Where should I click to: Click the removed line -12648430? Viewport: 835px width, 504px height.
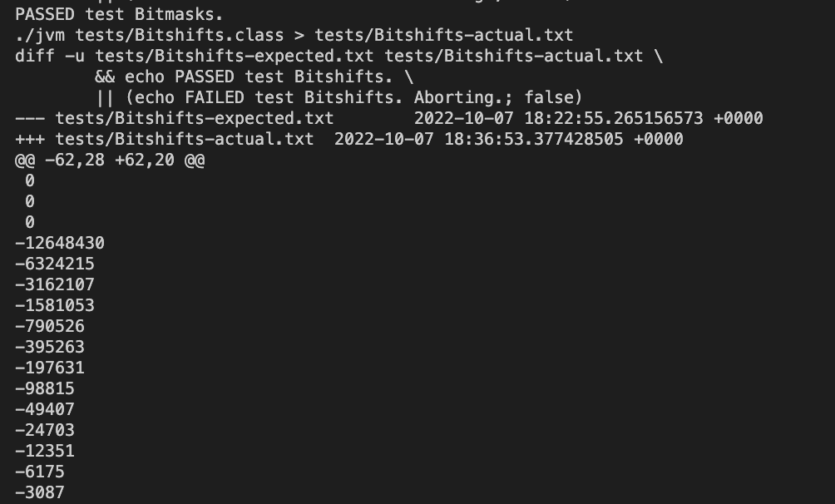pyautogui.click(x=60, y=243)
